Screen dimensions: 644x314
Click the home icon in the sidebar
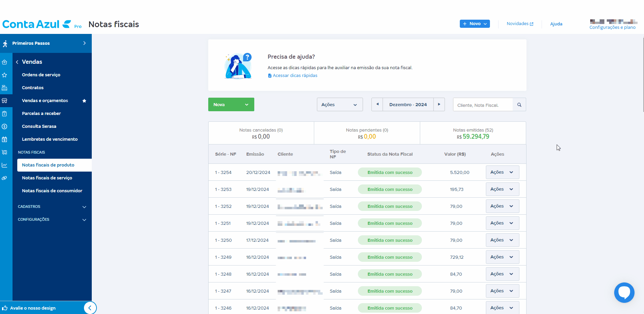click(5, 62)
